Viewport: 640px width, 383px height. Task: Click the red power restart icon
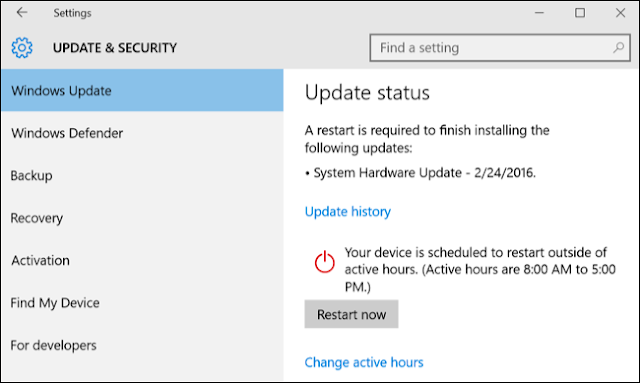click(x=324, y=262)
